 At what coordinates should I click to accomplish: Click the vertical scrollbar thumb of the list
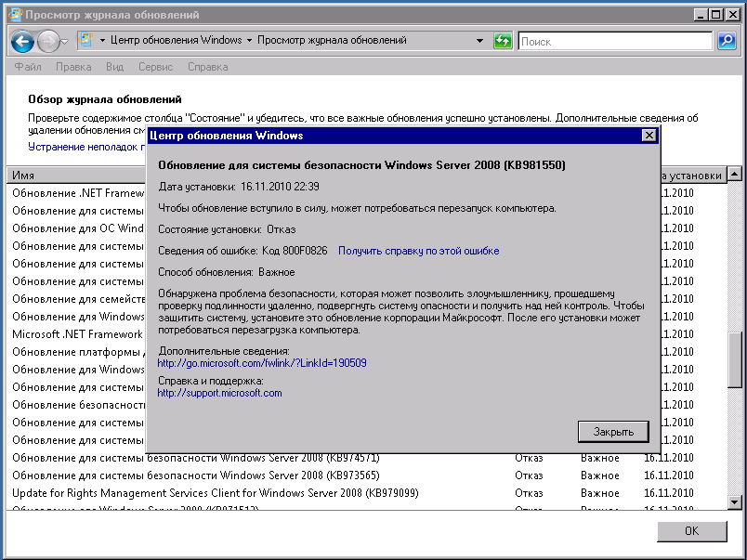click(734, 358)
